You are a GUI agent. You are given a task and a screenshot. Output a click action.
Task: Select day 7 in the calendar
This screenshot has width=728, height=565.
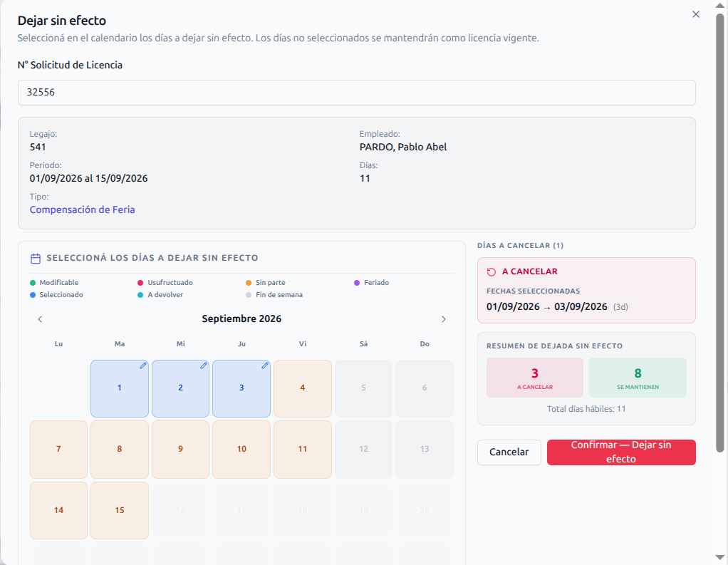coord(58,450)
